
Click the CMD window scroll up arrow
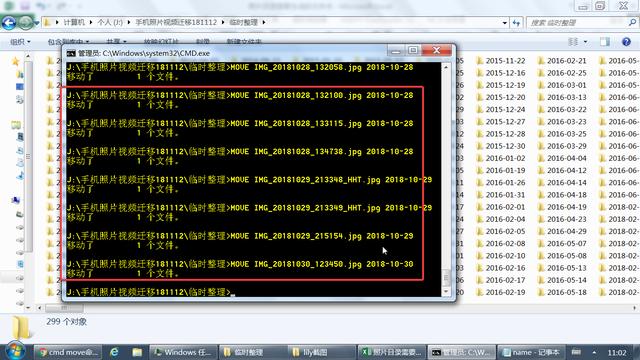click(x=446, y=67)
